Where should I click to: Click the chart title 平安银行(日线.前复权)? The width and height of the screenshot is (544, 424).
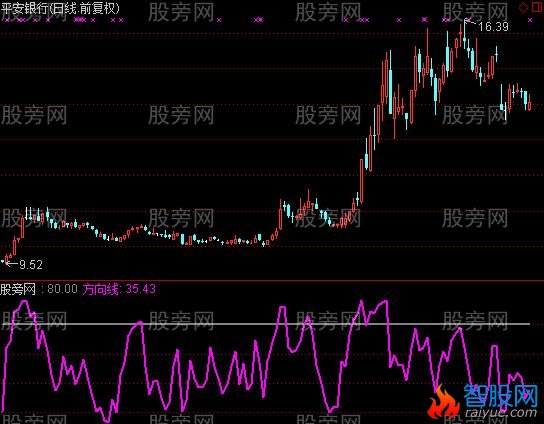pos(60,8)
